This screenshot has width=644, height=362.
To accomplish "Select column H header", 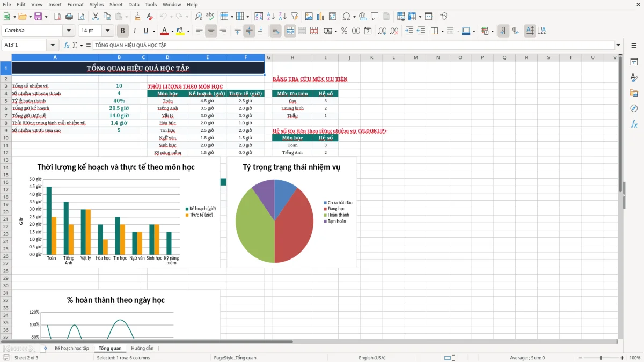I will click(x=292, y=57).
